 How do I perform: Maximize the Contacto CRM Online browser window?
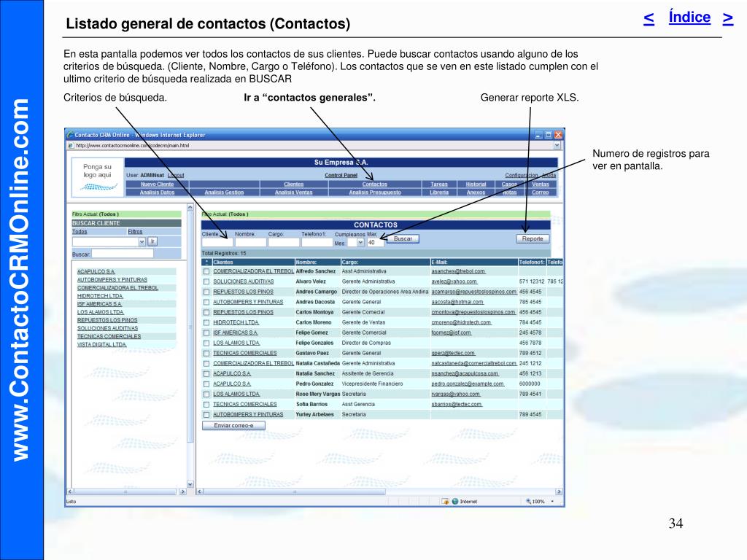pos(549,135)
